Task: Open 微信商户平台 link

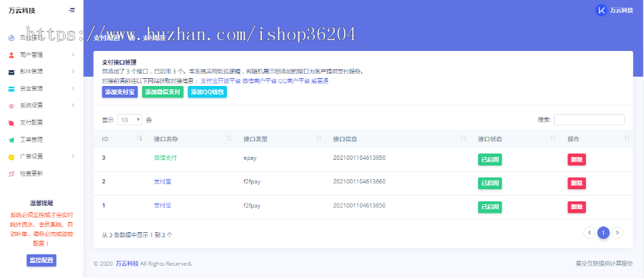Action: pyautogui.click(x=259, y=81)
